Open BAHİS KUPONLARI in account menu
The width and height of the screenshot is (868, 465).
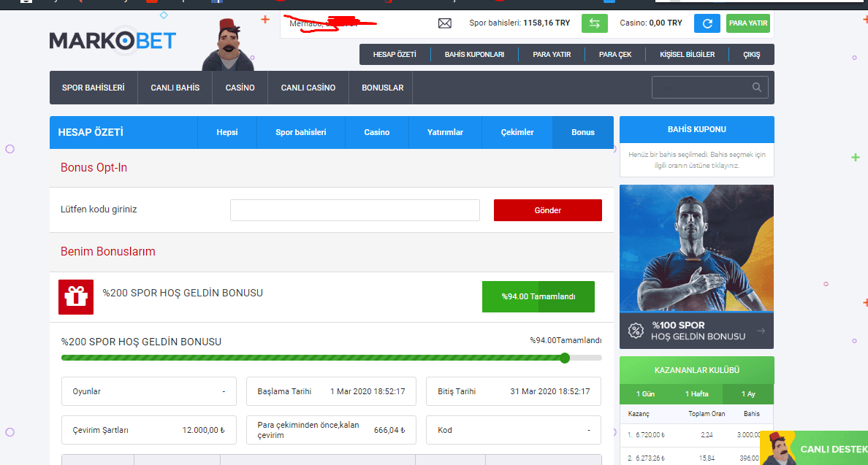(474, 54)
